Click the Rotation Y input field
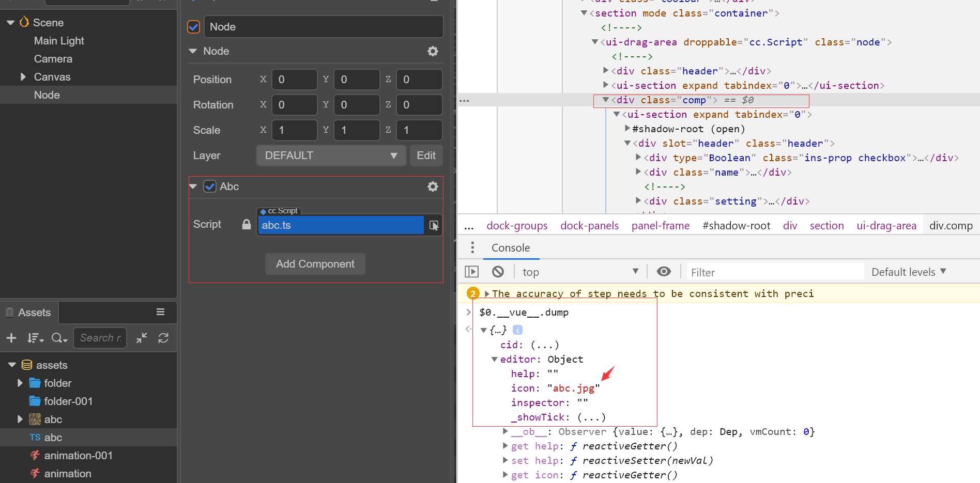The height and width of the screenshot is (483, 980). [357, 105]
